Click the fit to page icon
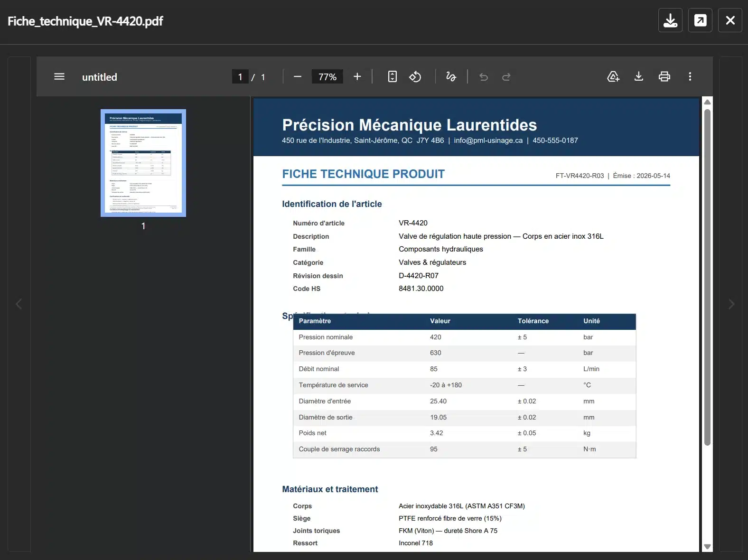 pos(393,76)
